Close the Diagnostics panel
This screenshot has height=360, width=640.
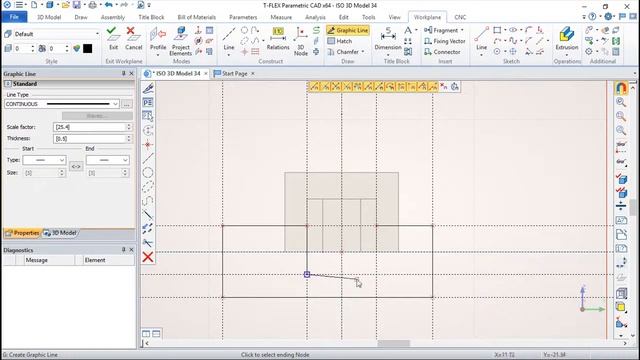click(131, 250)
